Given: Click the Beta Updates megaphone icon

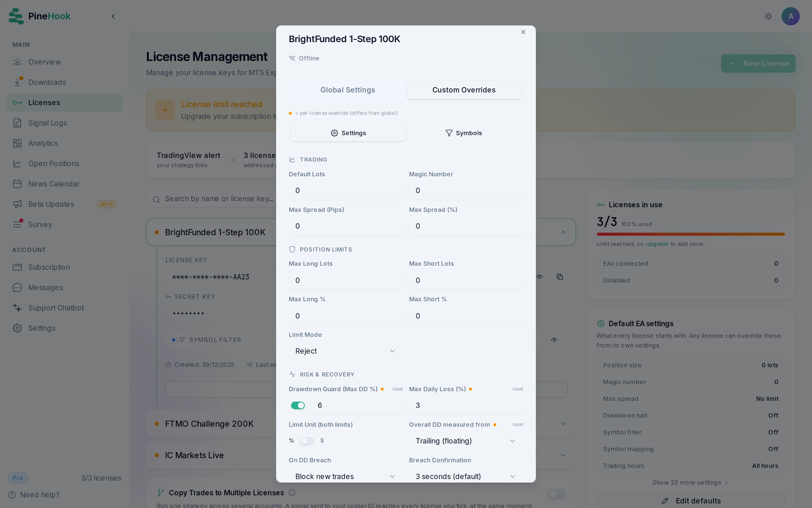Looking at the screenshot, I should coord(17,204).
